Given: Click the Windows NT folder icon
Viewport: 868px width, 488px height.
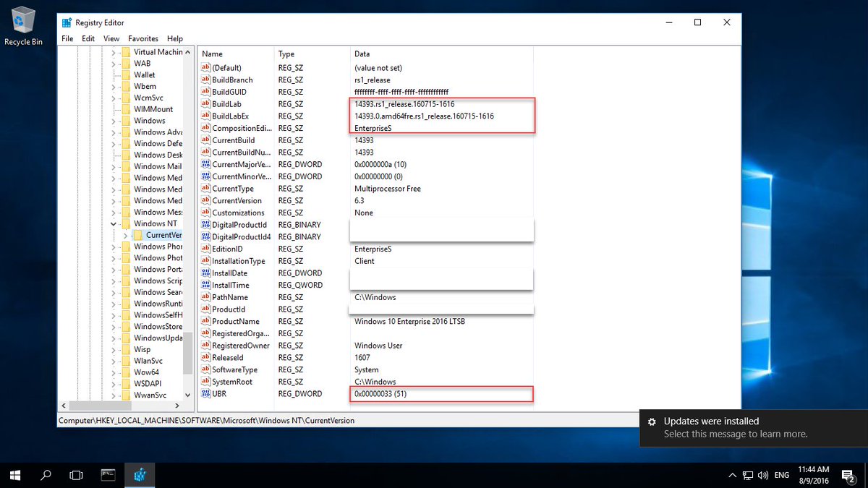Looking at the screenshot, I should pos(127,223).
